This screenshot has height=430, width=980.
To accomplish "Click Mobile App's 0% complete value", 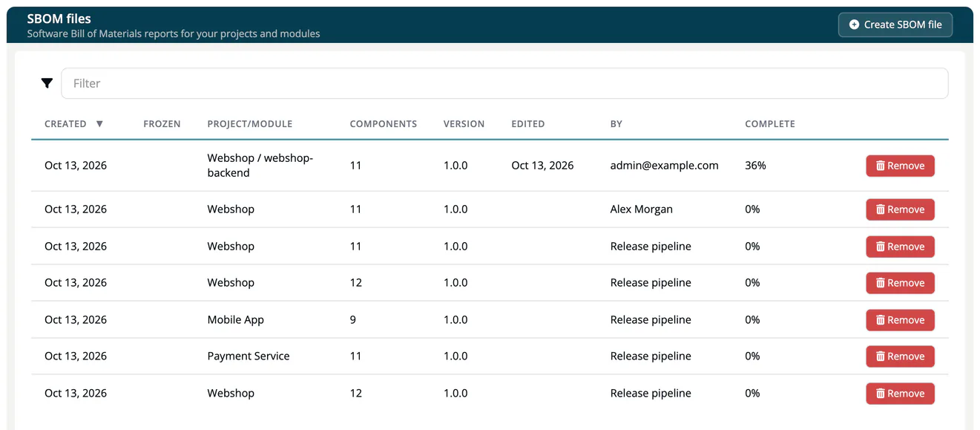I will click(x=752, y=320).
